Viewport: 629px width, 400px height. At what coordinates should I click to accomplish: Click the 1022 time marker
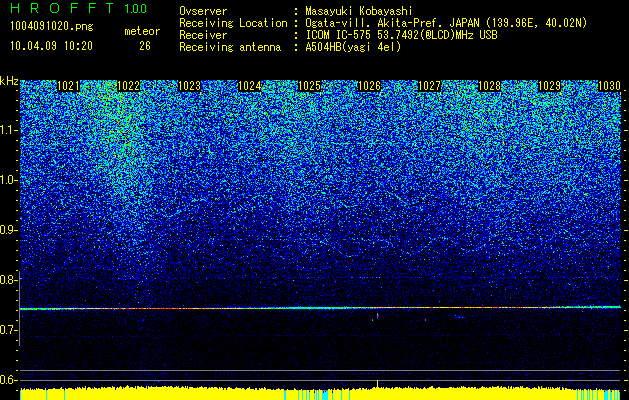point(129,86)
